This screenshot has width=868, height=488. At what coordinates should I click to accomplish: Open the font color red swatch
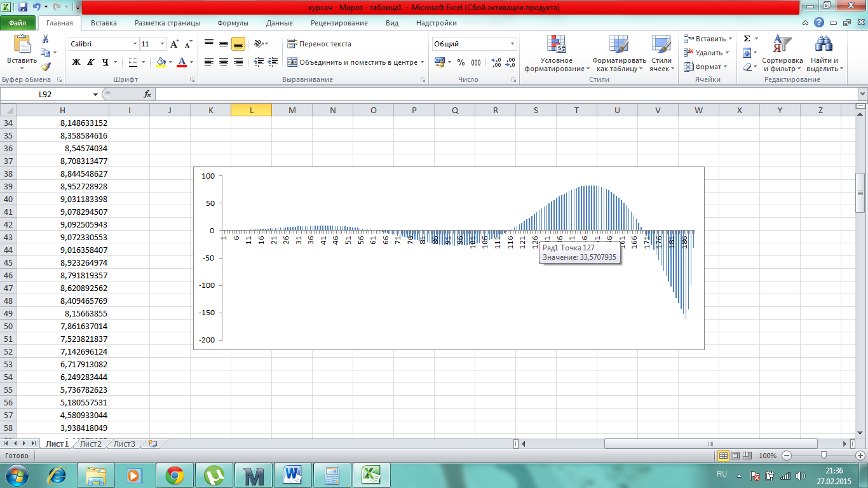182,62
